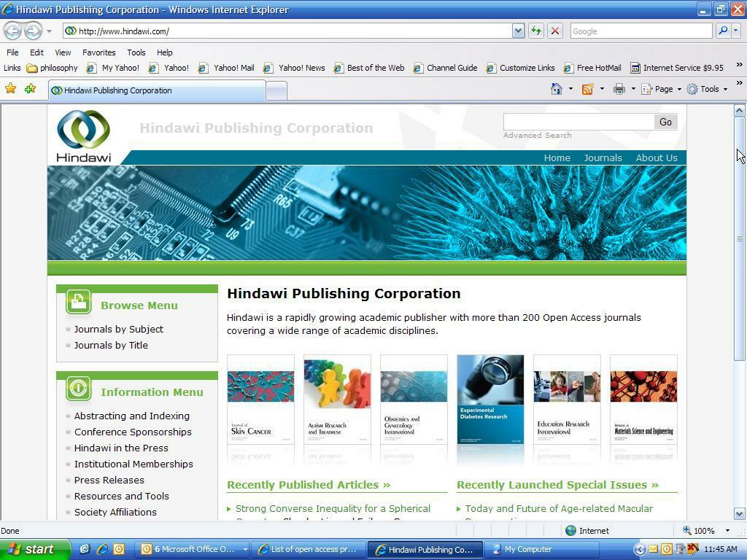
Task: Click the Print printer icon
Action: (x=619, y=89)
